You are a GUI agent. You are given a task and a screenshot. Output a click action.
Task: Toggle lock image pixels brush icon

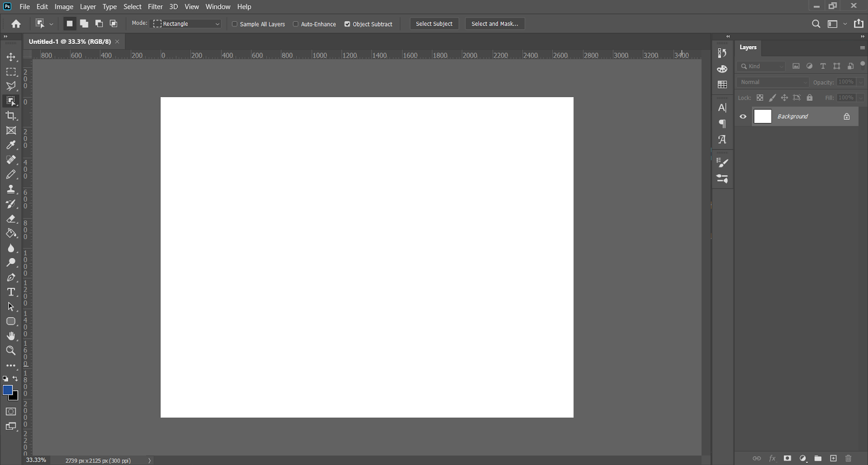point(773,98)
